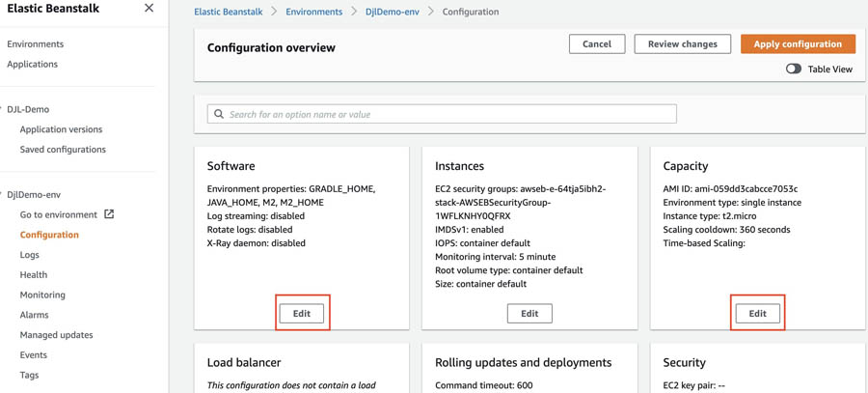Click the Security card heading

pyautogui.click(x=684, y=362)
